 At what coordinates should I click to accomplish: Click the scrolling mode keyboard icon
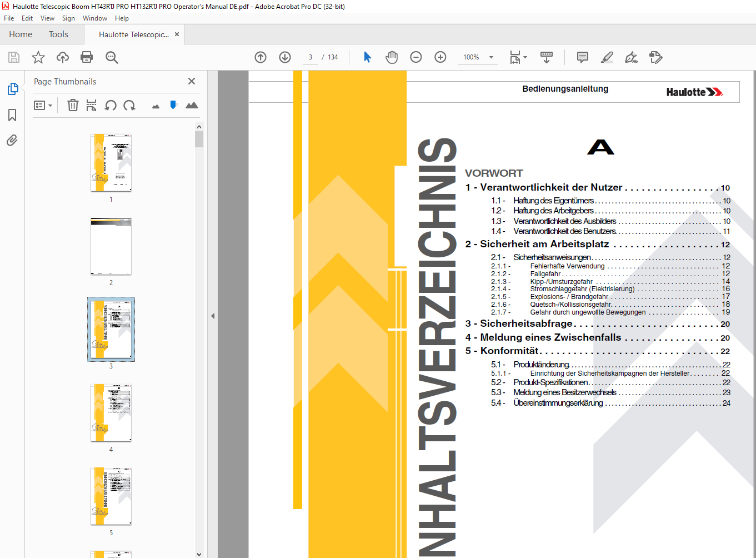(x=547, y=57)
